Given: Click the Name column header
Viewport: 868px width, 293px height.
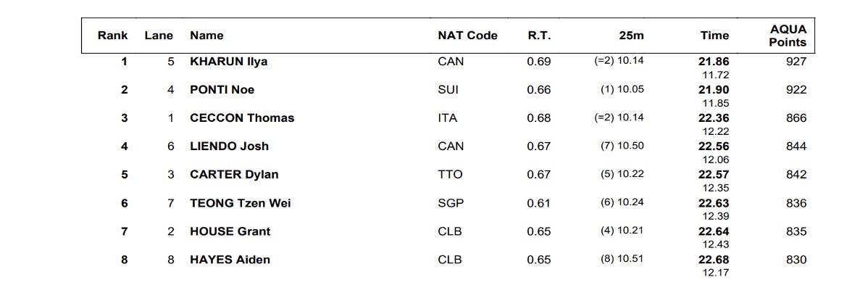Looking at the screenshot, I should (x=206, y=35).
